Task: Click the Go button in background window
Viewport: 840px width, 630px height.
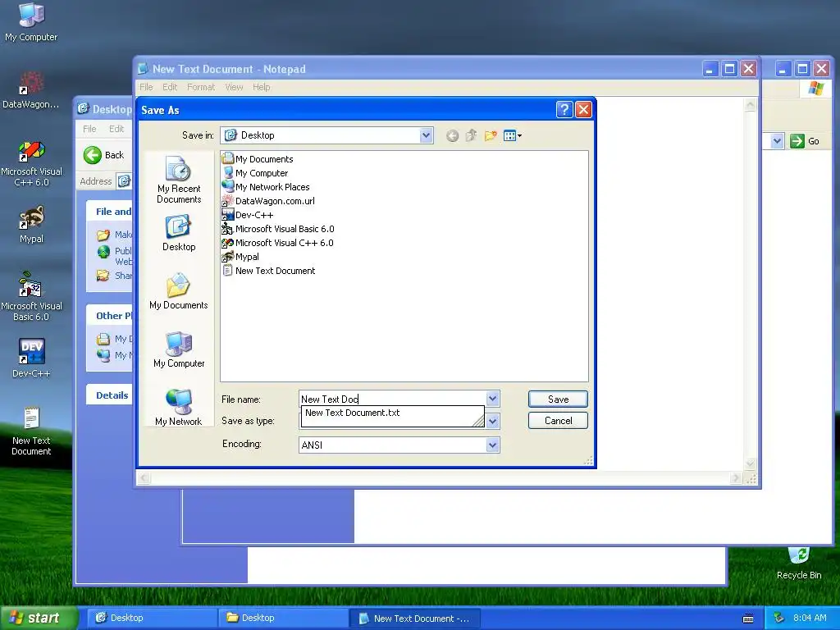Action: click(806, 141)
